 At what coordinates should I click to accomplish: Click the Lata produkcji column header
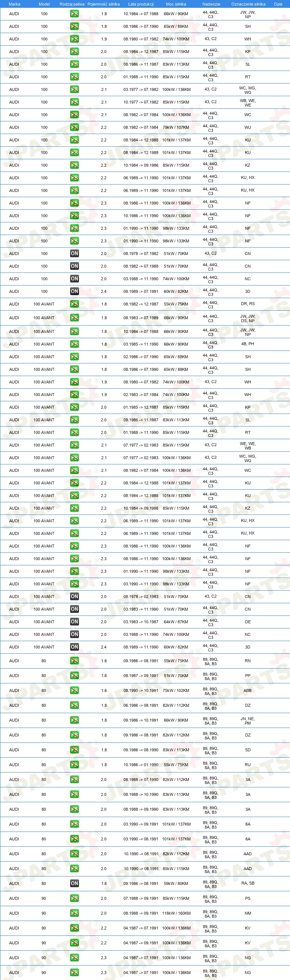pos(141,4)
